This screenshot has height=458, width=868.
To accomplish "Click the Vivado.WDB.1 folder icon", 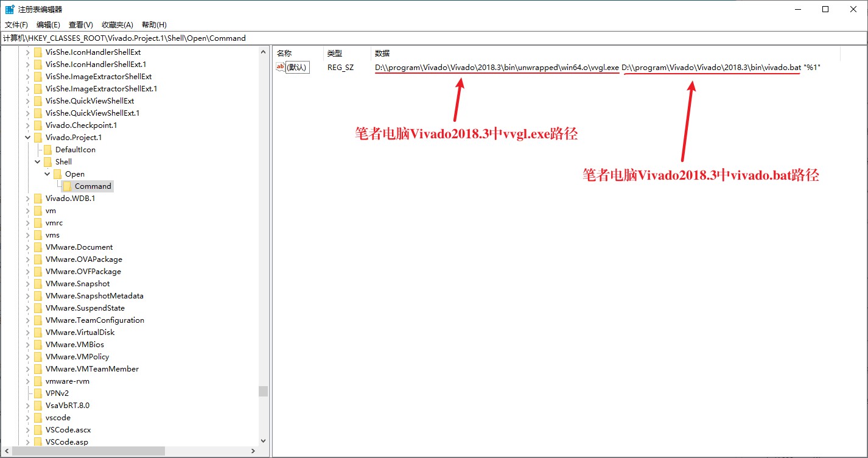I will [38, 199].
